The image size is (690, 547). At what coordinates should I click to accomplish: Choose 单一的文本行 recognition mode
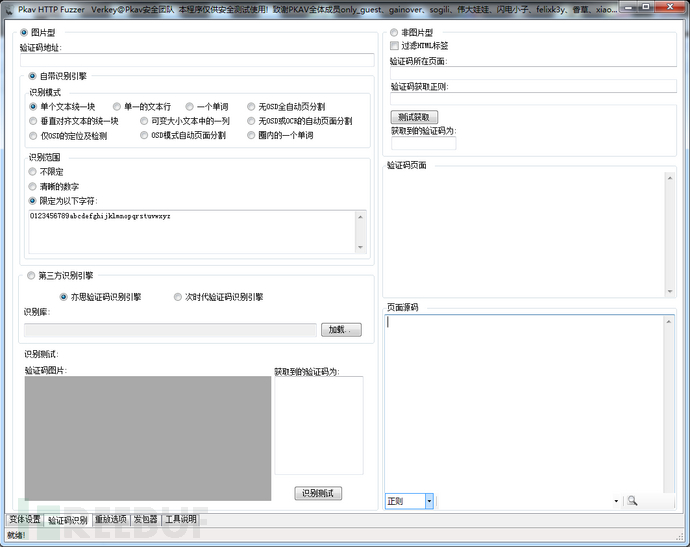[117, 106]
